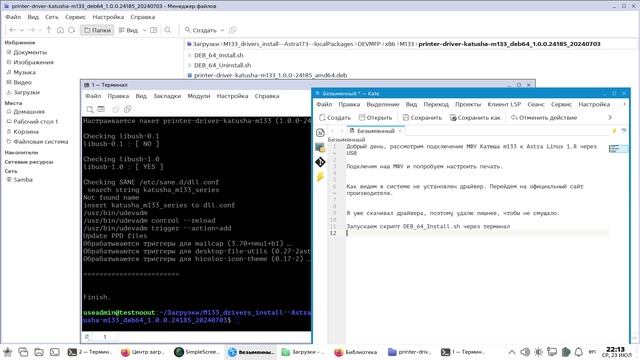Click the copy icon in Terminal toolbar
Image resolution: width=640 pixels, height=360 pixels.
pos(116,109)
